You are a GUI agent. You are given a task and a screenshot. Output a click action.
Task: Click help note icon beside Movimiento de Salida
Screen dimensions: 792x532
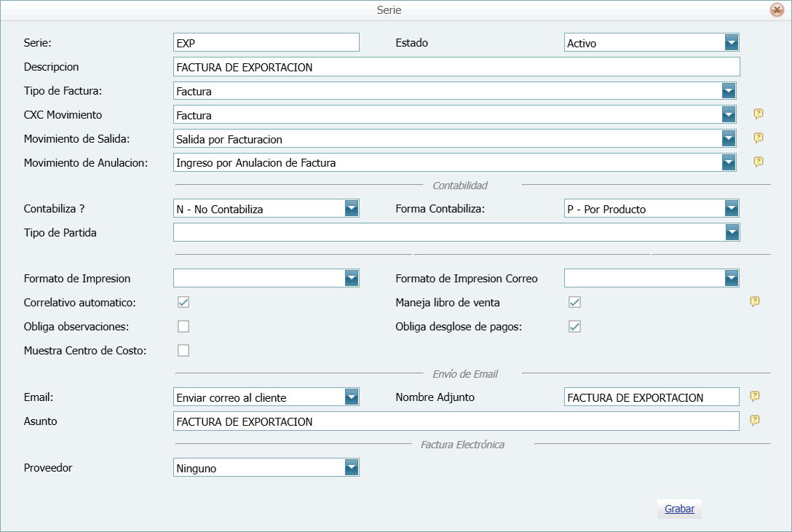[x=758, y=138]
